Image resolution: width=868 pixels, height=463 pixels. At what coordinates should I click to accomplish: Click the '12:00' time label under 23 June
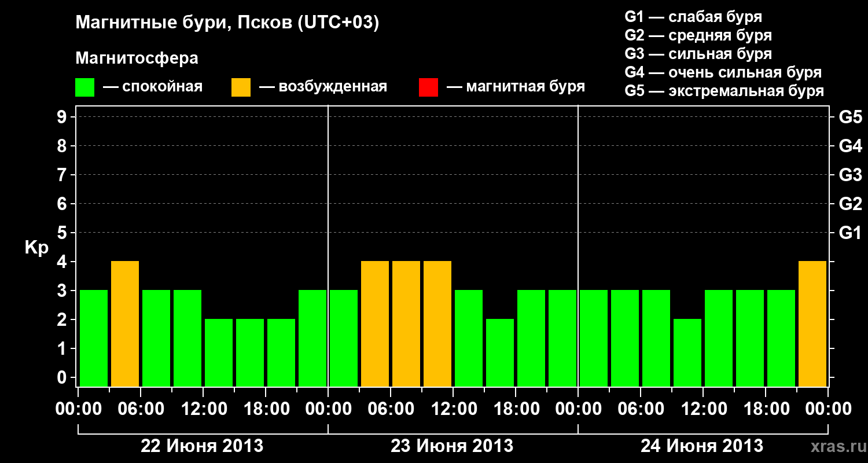(x=453, y=409)
